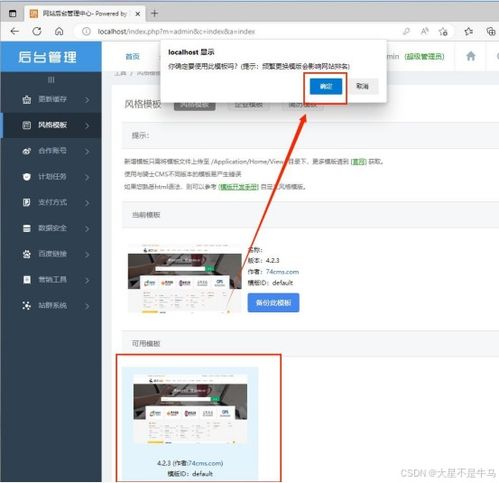Expand the 合作账号 chevron arrow
Viewport: 499px width, 483px height.
87,151
